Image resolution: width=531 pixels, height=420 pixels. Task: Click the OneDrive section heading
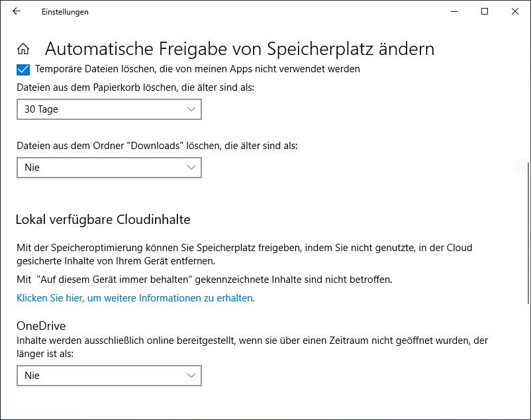pyautogui.click(x=41, y=326)
